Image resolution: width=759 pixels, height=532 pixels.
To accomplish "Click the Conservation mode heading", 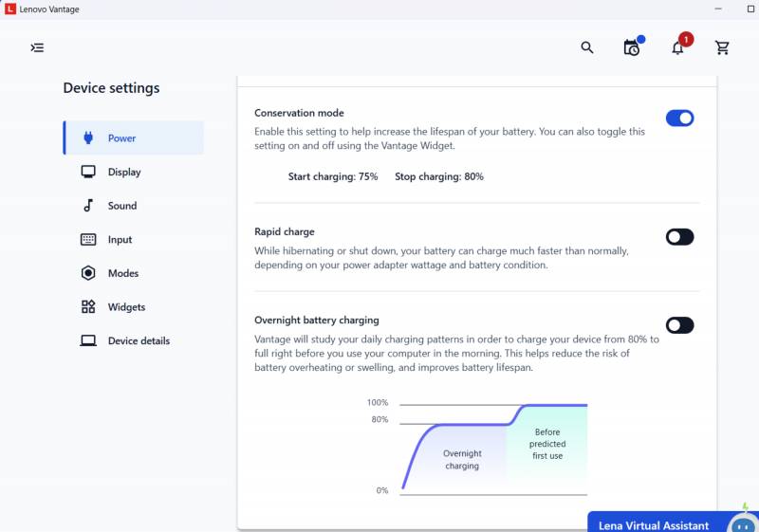I will click(299, 113).
